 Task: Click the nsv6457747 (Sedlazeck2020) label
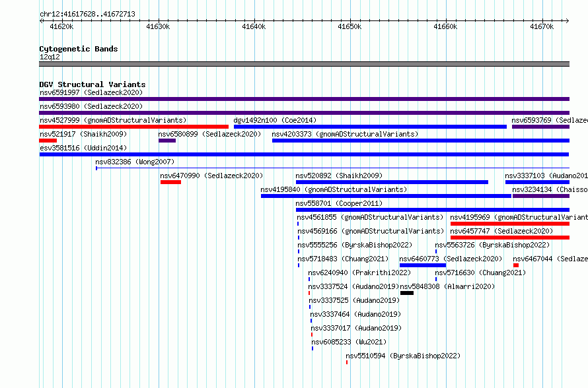point(501,231)
